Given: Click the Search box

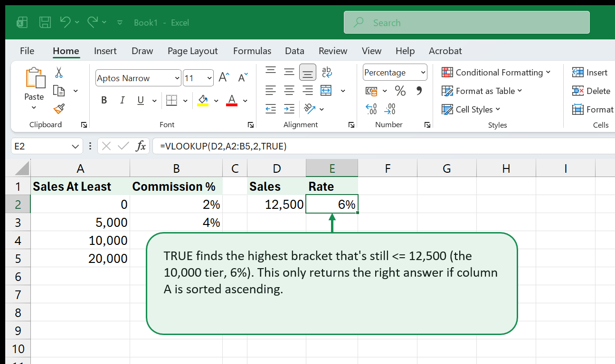Looking at the screenshot, I should point(466,22).
